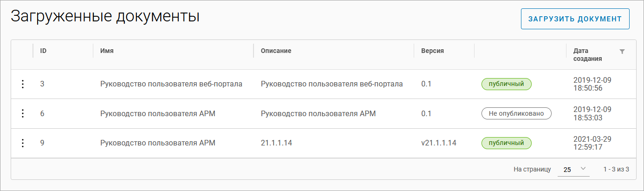644x191 pixels.
Task: Click the v21.1.1.14 version cell
Action: tap(438, 143)
